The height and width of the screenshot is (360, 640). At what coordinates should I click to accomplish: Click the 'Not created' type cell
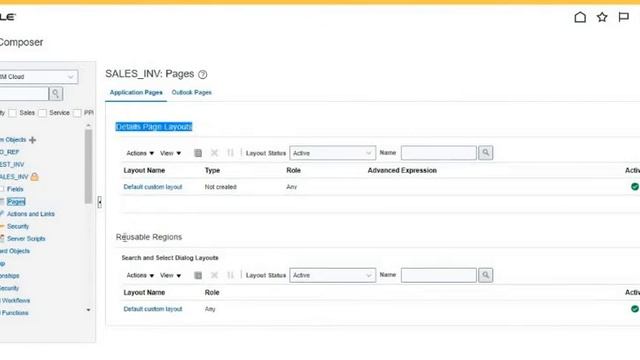click(220, 187)
